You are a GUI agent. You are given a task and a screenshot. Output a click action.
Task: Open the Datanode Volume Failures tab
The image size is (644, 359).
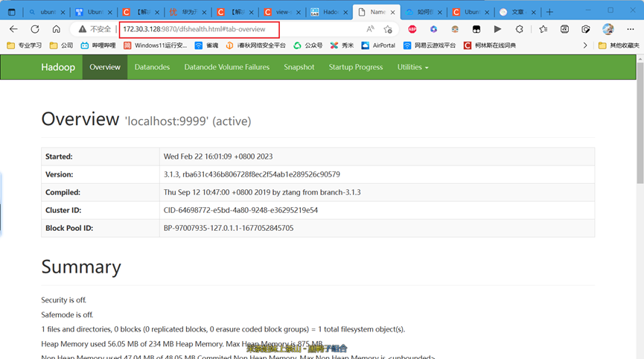[x=227, y=67]
